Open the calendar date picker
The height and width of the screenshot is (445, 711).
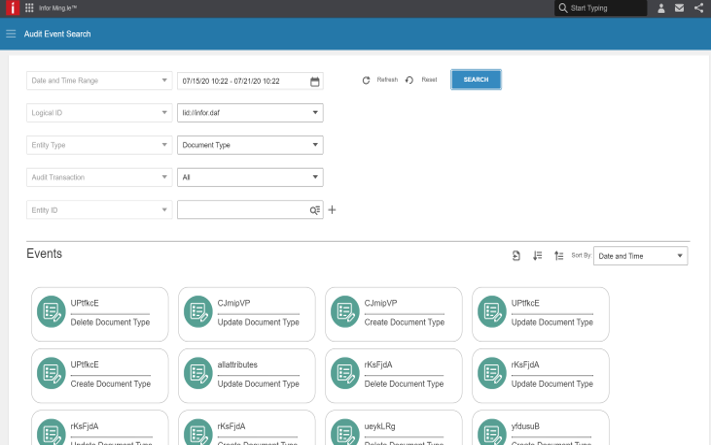click(x=314, y=81)
